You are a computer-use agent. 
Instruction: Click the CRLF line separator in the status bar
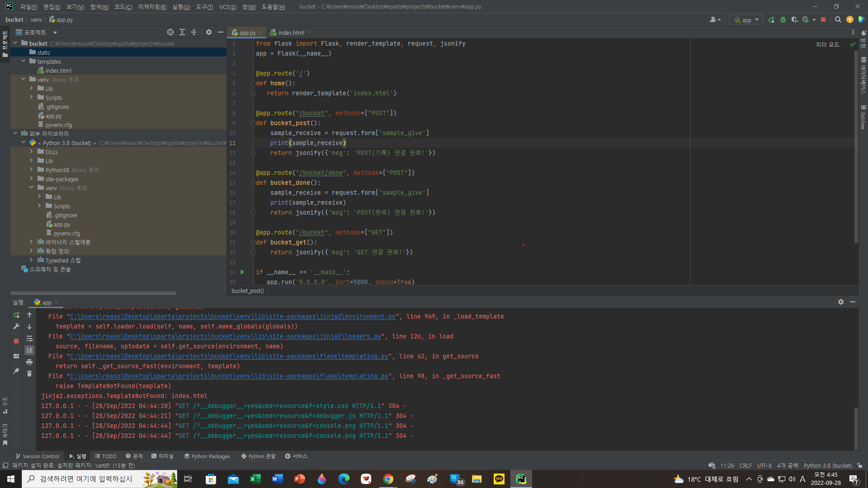click(745, 466)
